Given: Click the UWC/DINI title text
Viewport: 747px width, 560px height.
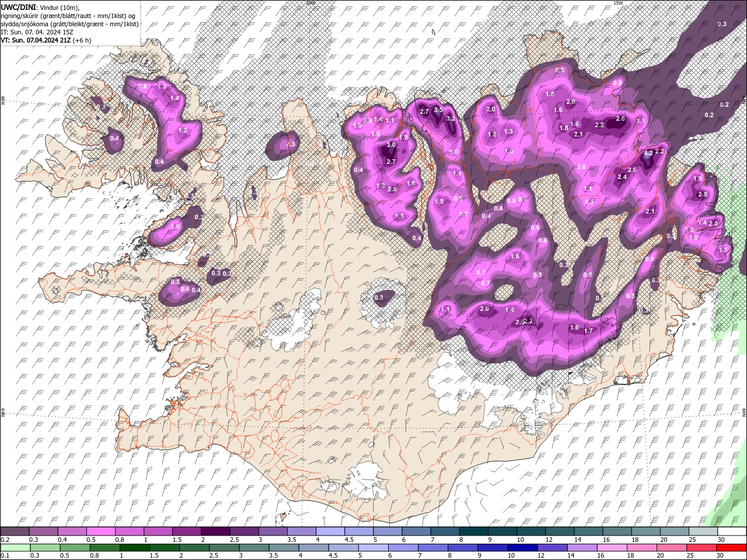Looking at the screenshot, I should pyautogui.click(x=19, y=6).
